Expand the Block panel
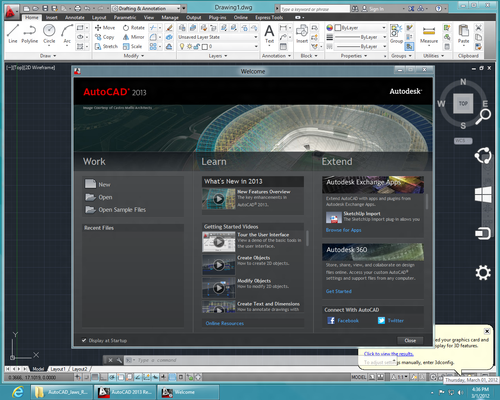The width and height of the screenshot is (500, 400). point(309,56)
